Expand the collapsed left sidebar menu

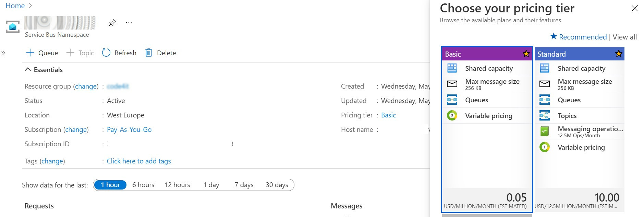coord(3,53)
